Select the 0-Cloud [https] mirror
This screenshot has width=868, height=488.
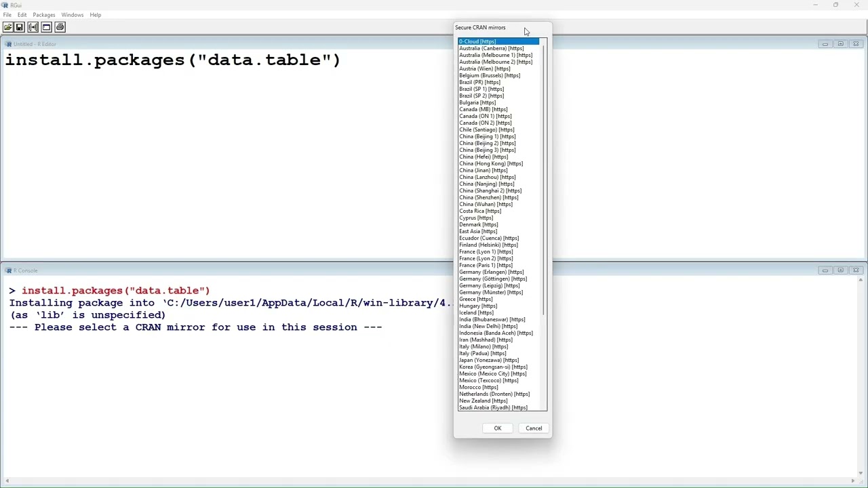click(498, 41)
